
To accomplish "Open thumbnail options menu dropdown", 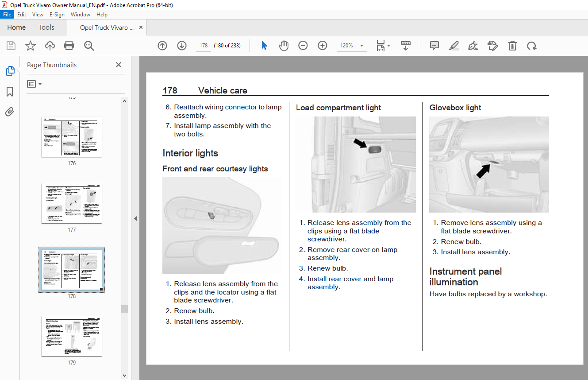I will [34, 84].
